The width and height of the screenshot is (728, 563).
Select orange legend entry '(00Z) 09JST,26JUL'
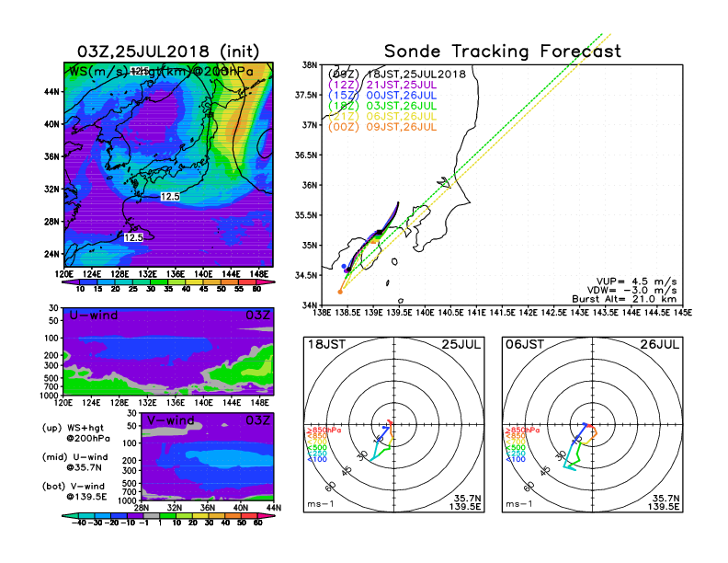pos(382,127)
